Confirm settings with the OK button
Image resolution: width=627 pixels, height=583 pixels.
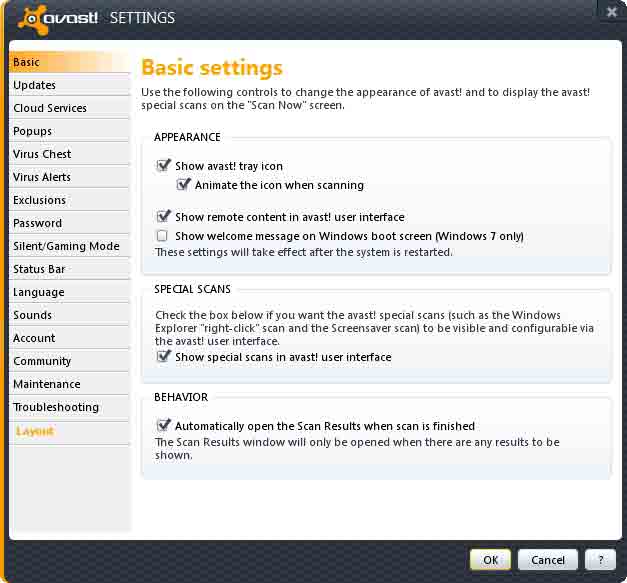490,559
